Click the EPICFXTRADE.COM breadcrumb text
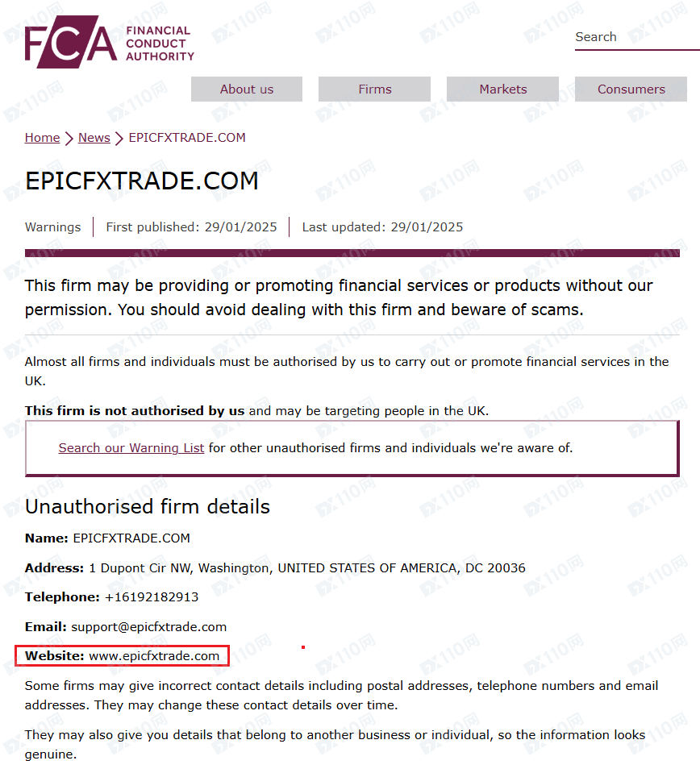Screen dimensions: 700x773 (x=187, y=138)
